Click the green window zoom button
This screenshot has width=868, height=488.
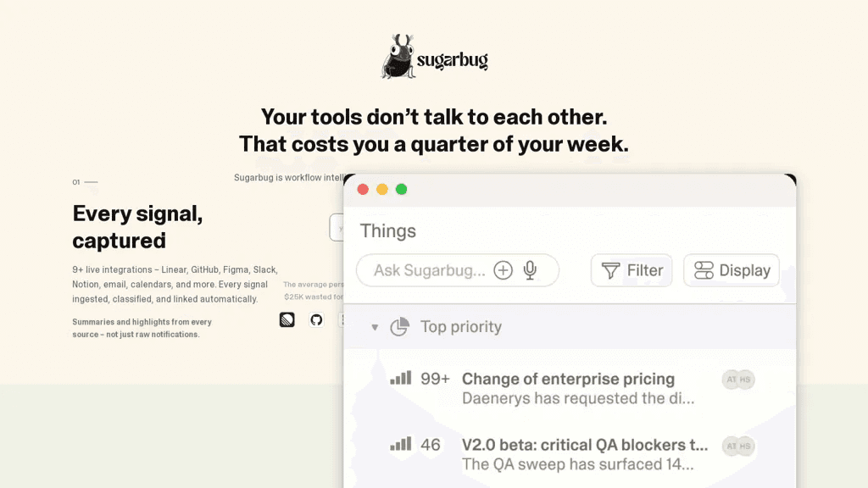click(401, 189)
